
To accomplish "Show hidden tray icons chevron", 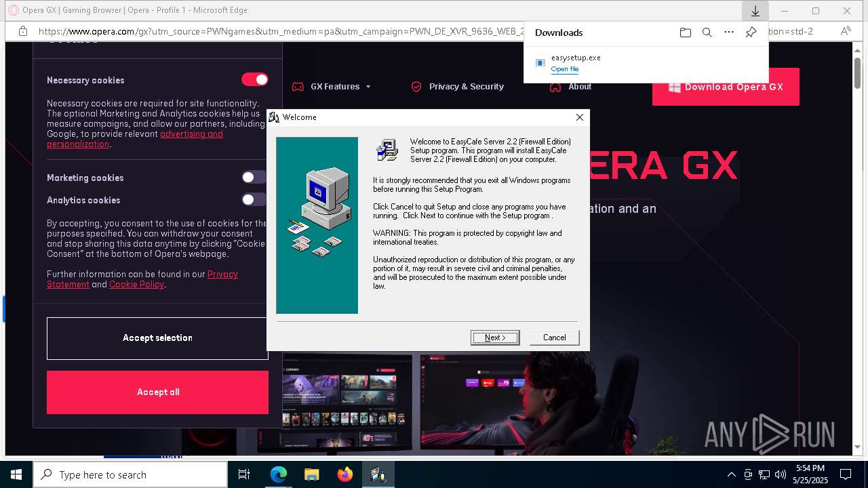I will pyautogui.click(x=731, y=474).
